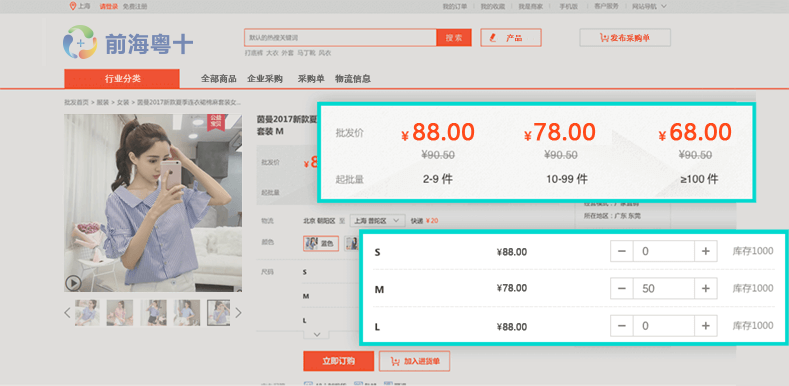The image size is (789, 386).
Task: Click the S size quantity field
Action: tap(664, 251)
